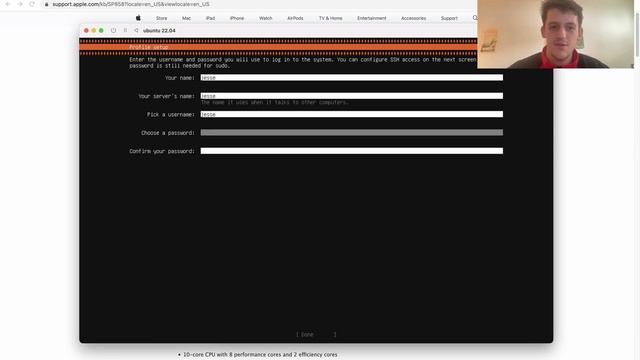This screenshot has width=640, height=360.
Task: Click the 'Choose a password' field
Action: click(x=351, y=133)
